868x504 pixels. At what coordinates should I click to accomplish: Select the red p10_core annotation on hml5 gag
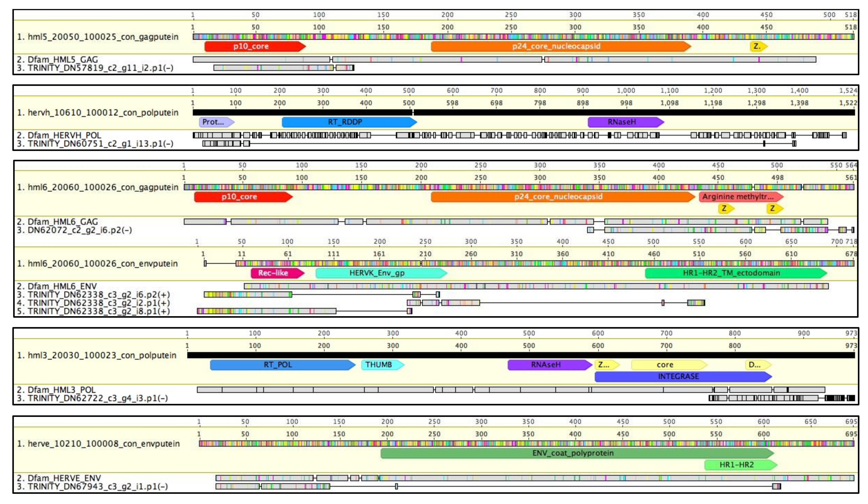click(x=255, y=46)
